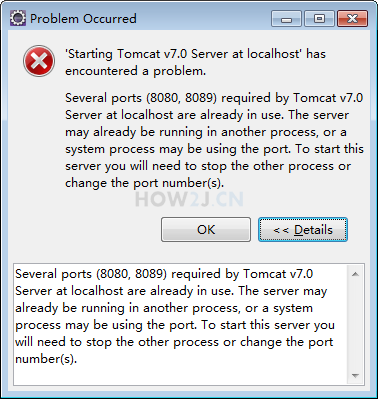Maximize the Problem Occurred dialog window
Screen dimensions: 378x399
(x=319, y=19)
